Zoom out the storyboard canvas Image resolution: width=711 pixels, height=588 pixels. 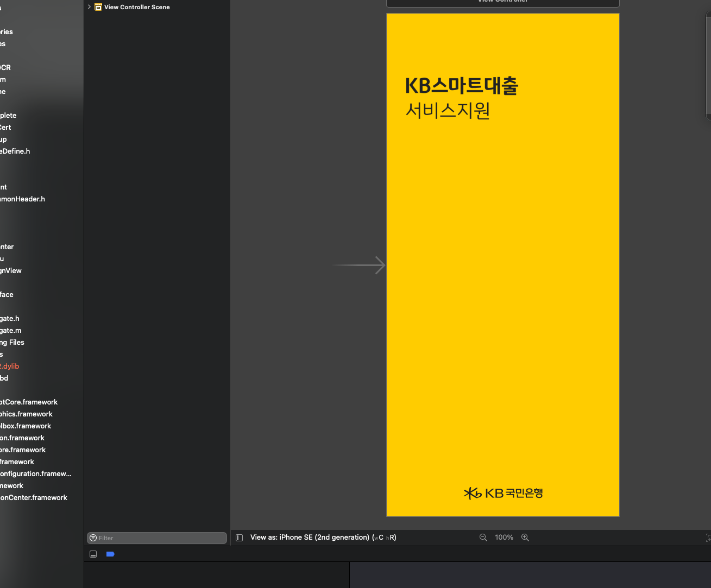(x=483, y=538)
